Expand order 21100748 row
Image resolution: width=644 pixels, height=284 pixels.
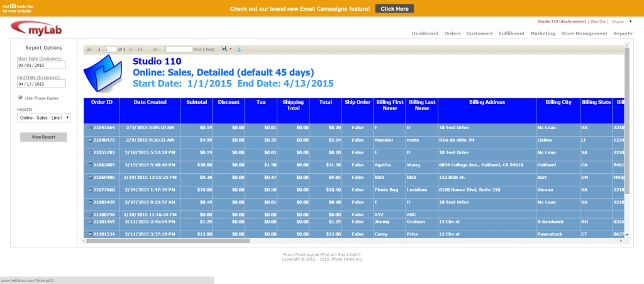click(91, 215)
